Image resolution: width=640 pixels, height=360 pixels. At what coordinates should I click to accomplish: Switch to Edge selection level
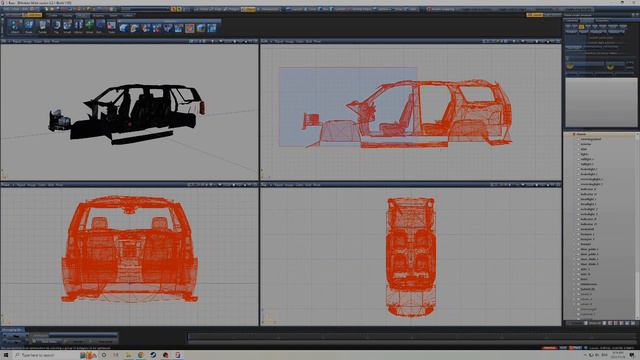[215, 9]
